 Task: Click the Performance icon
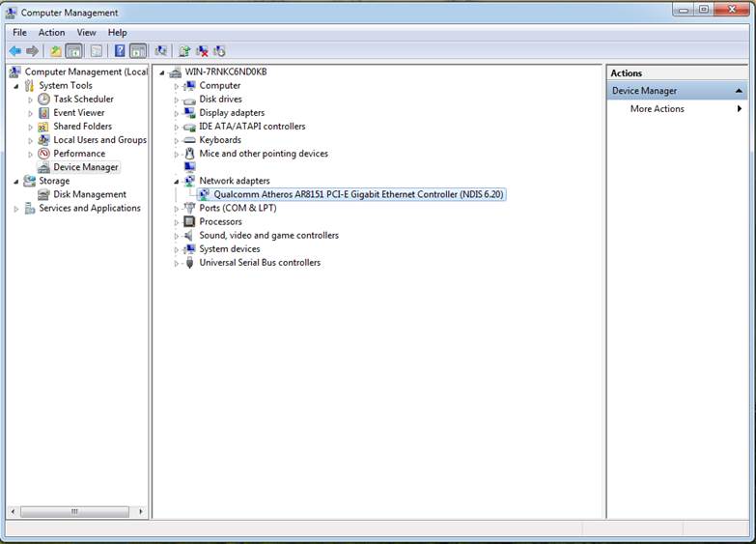[43, 154]
